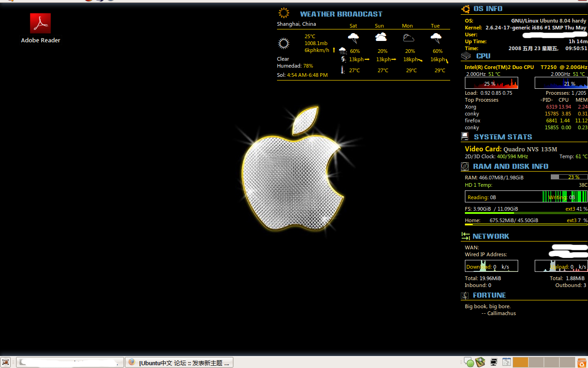Click the -- Callimachus attribution
Image resolution: width=588 pixels, height=368 pixels.
498,313
